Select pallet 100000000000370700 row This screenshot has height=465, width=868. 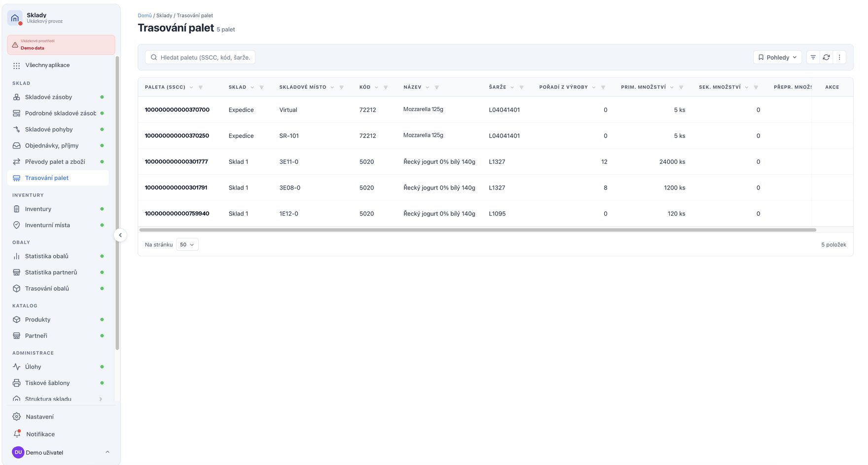tap(495, 110)
